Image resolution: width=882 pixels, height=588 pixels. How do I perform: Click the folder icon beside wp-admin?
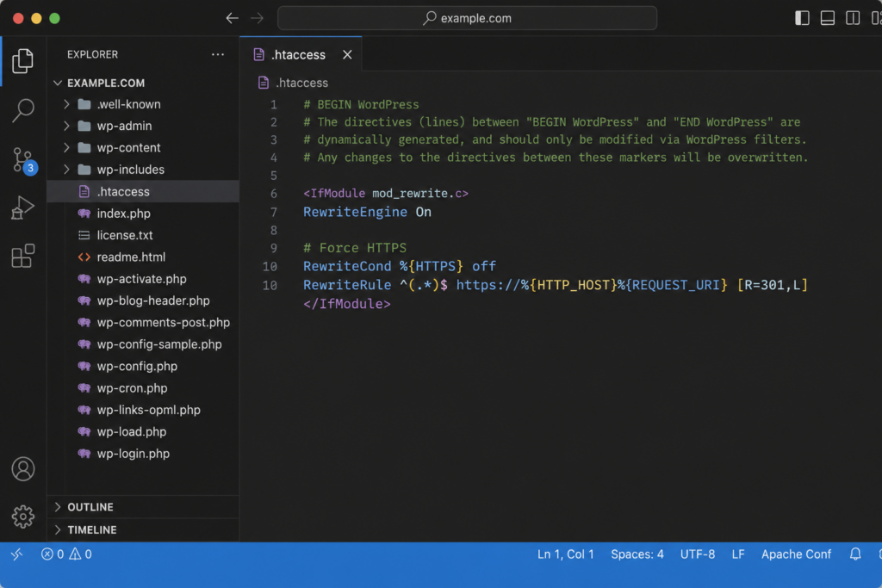point(84,126)
